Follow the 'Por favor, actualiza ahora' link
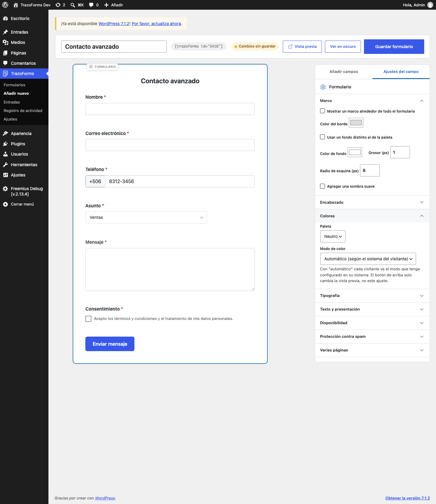The height and width of the screenshot is (504, 436). tap(156, 24)
